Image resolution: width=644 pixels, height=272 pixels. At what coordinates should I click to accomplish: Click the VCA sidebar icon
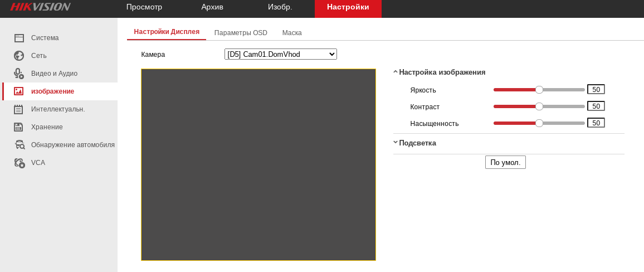tap(19, 163)
